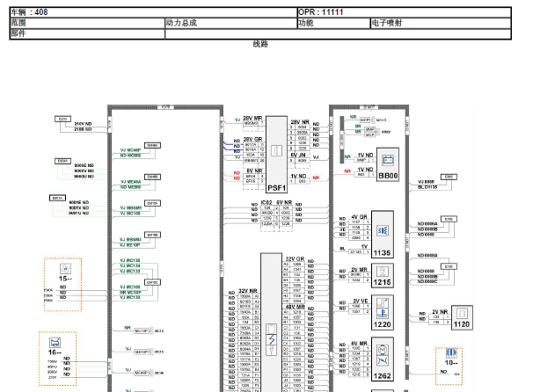Click the blue lightning icon in the central ECU
This screenshot has width=533, height=392.
[x=271, y=339]
